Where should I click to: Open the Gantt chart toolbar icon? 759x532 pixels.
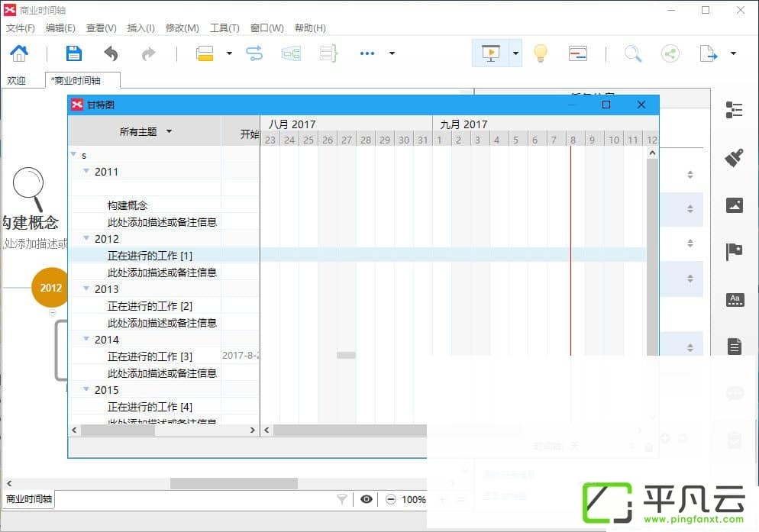coord(577,53)
